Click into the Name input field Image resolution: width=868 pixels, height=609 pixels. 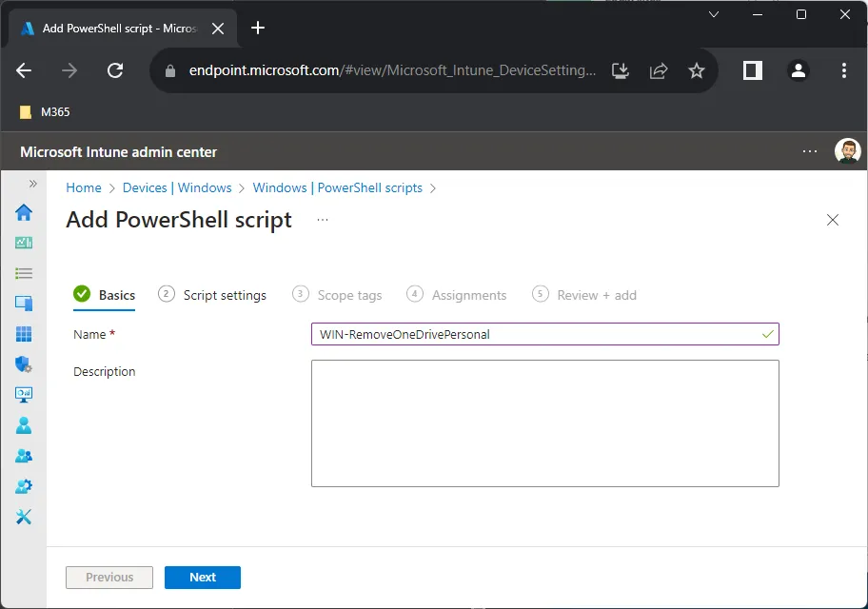coord(545,334)
